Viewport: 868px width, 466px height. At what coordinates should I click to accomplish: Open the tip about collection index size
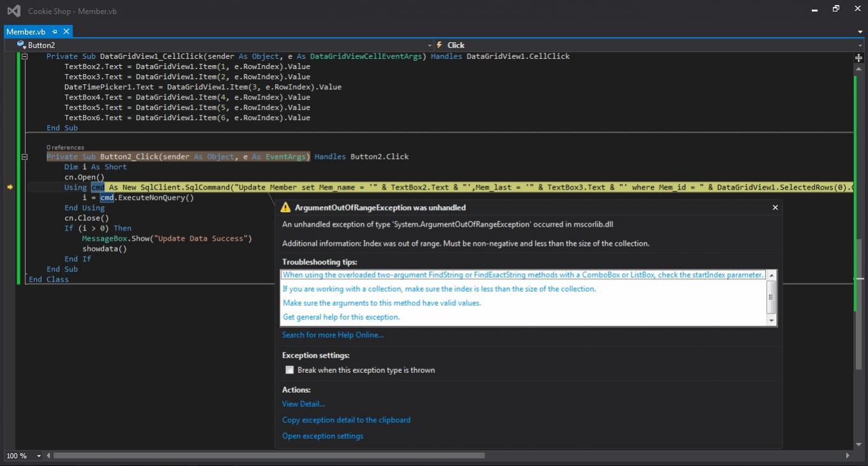tap(439, 289)
